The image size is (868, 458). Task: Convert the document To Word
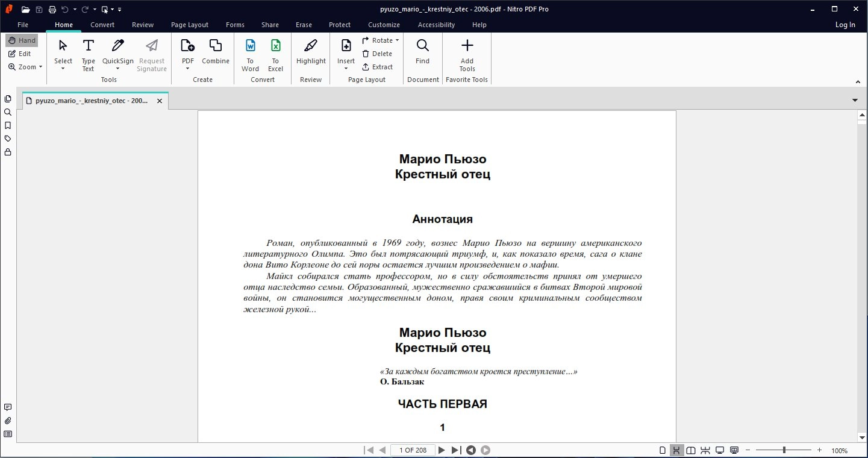(251, 54)
